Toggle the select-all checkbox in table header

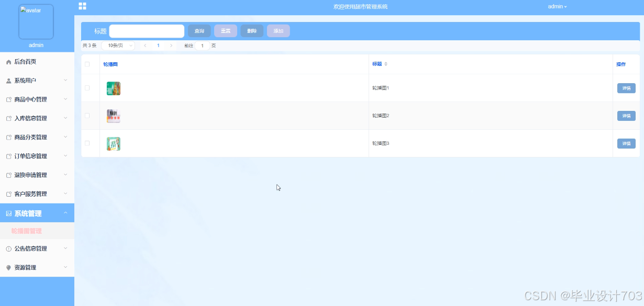click(x=87, y=64)
